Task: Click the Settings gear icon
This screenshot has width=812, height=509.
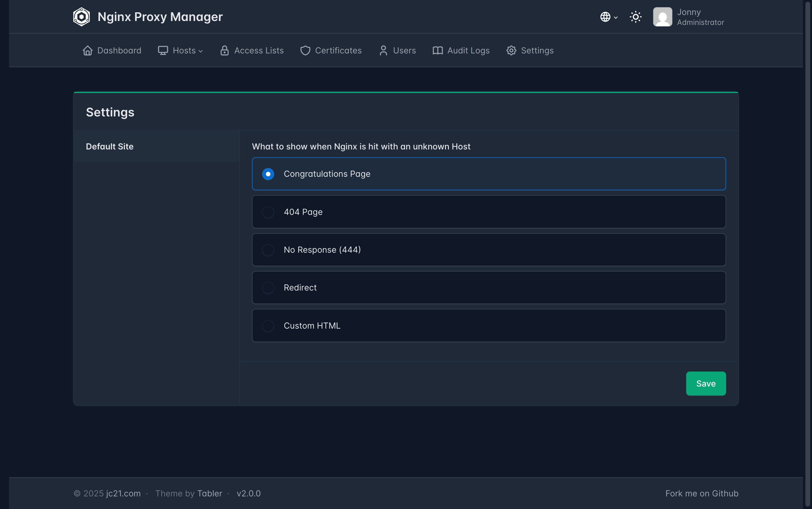Action: pyautogui.click(x=511, y=50)
